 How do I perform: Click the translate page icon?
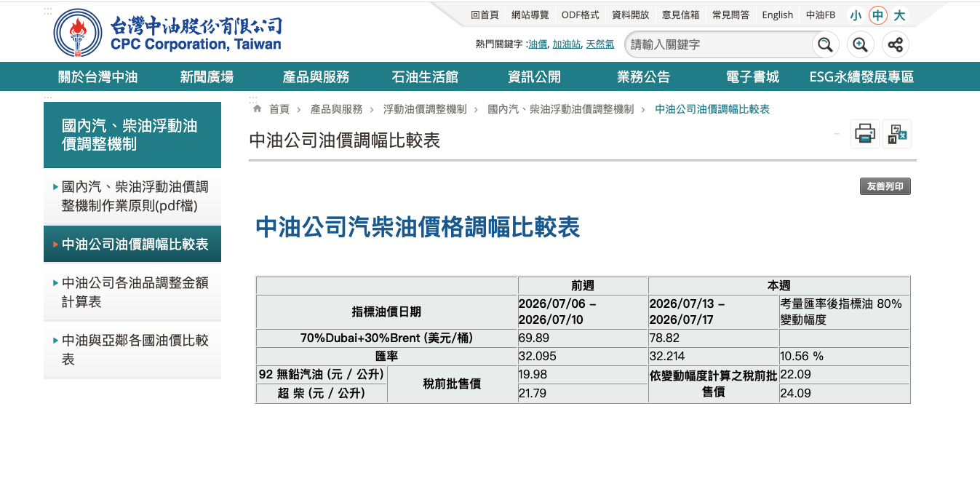point(897,134)
